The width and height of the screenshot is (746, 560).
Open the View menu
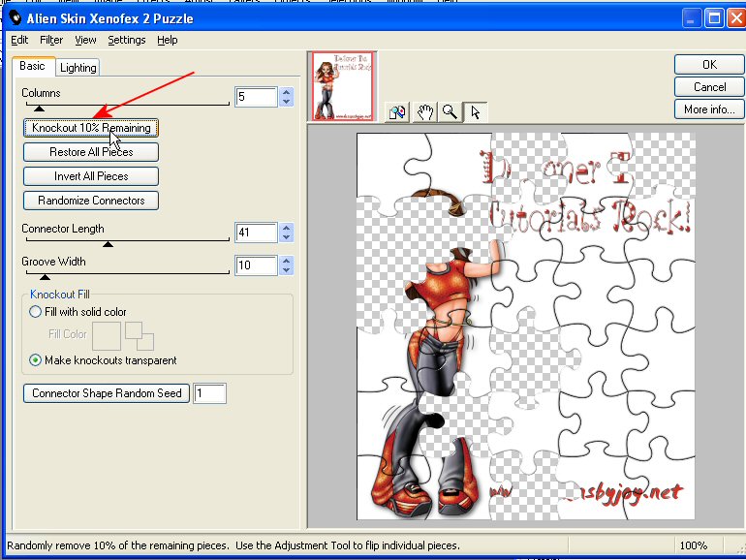point(85,40)
